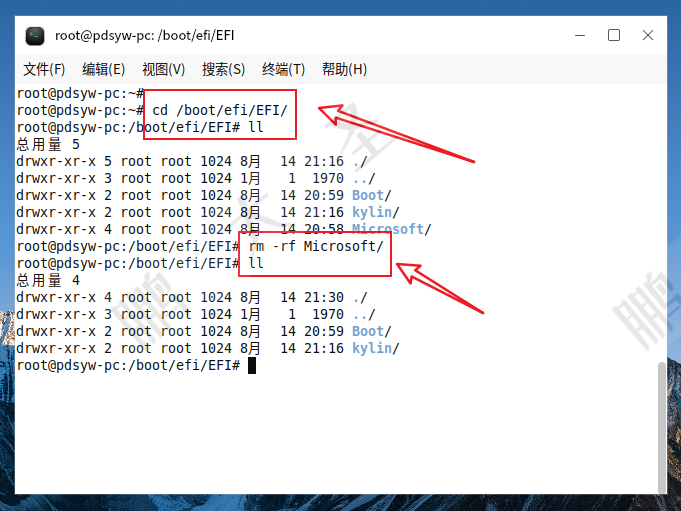The height and width of the screenshot is (511, 681).
Task: Click the '总用量 5' line
Action: (x=48, y=144)
